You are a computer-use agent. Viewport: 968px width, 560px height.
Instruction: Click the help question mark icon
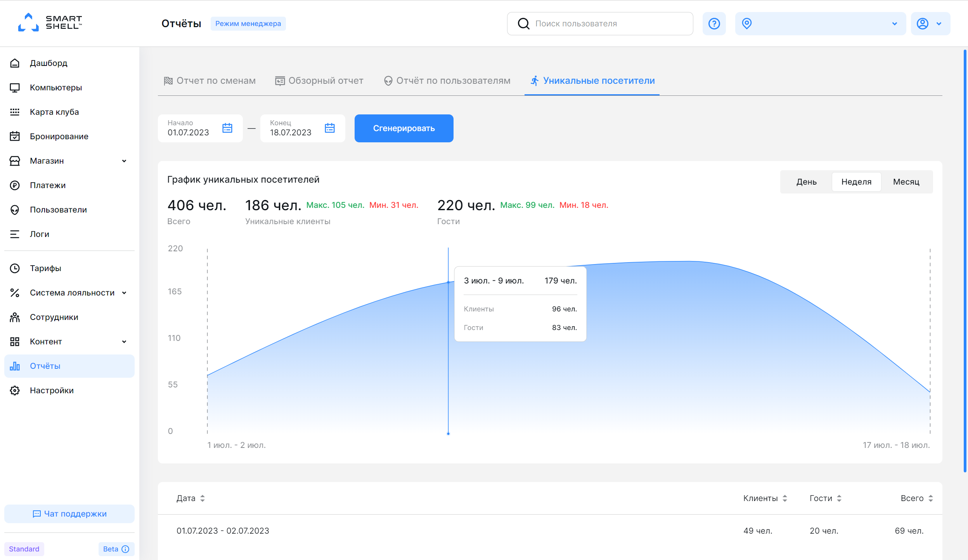point(714,24)
